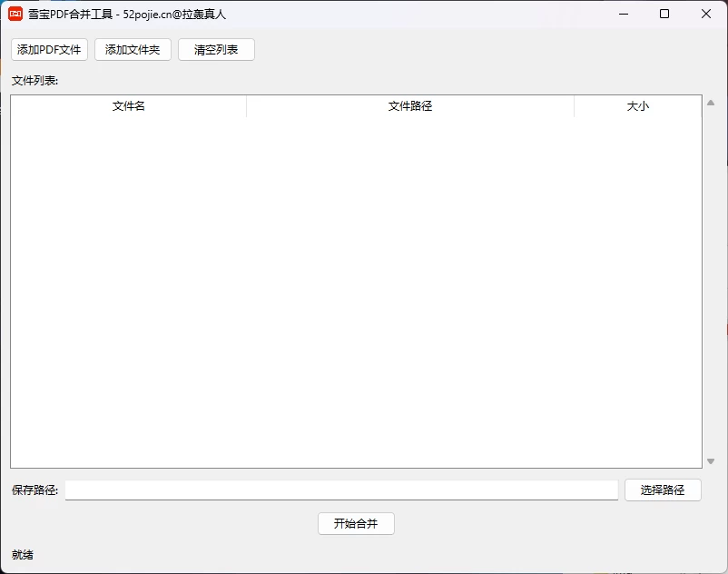Click the 文件路径 column header
Viewport: 728px width, 574px height.
pos(409,106)
